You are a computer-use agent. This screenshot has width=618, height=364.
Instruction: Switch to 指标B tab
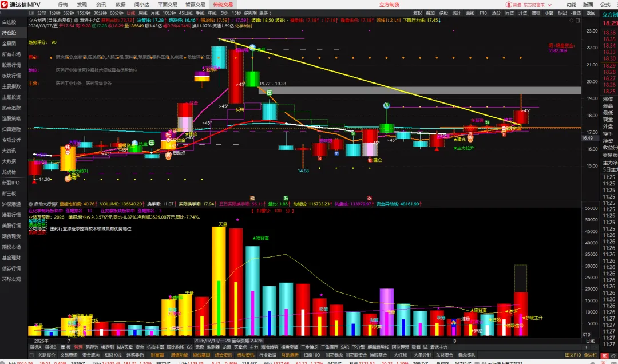(x=51, y=347)
